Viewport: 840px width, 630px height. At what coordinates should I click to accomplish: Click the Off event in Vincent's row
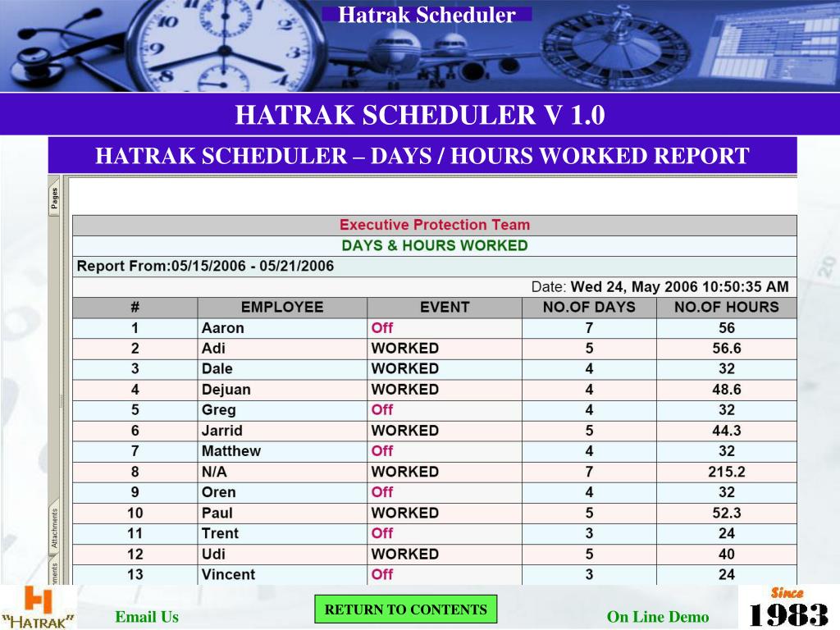point(382,574)
